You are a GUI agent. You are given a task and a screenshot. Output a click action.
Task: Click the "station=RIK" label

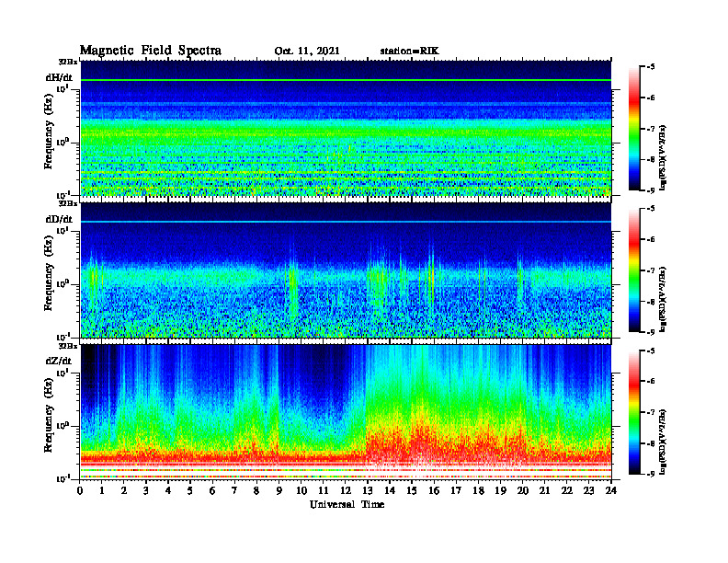tap(409, 52)
